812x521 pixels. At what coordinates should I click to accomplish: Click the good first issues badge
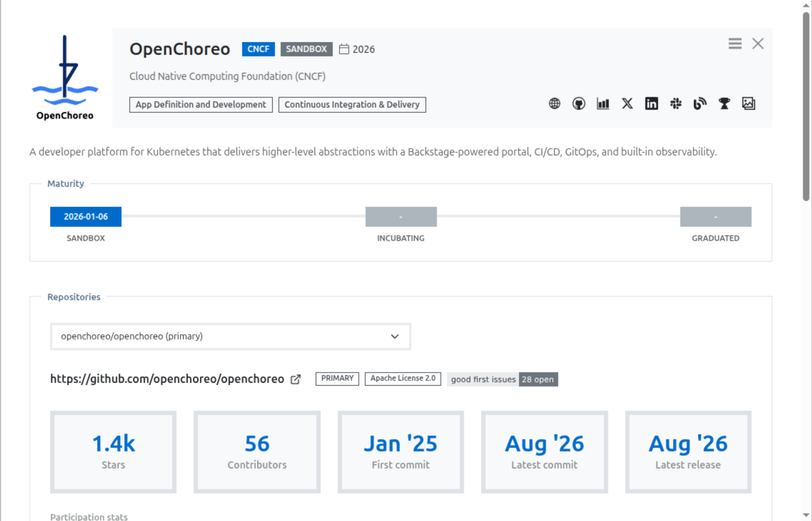pyautogui.click(x=502, y=379)
